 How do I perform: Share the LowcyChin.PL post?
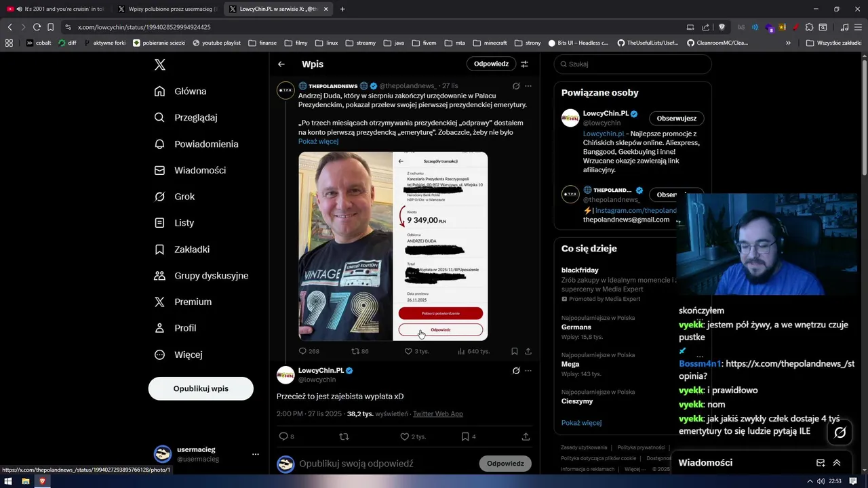[x=526, y=436]
